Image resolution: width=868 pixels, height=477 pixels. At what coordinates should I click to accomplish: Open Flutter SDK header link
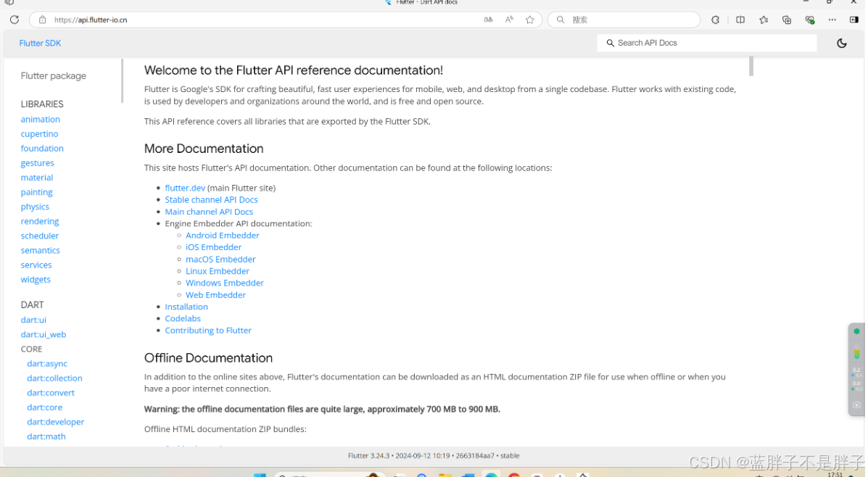coord(40,43)
